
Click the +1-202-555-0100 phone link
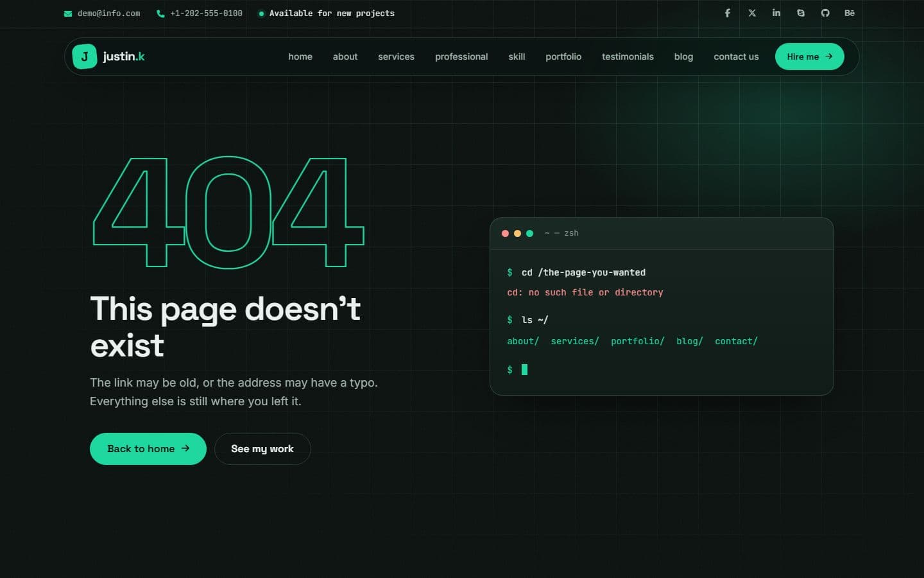point(206,13)
